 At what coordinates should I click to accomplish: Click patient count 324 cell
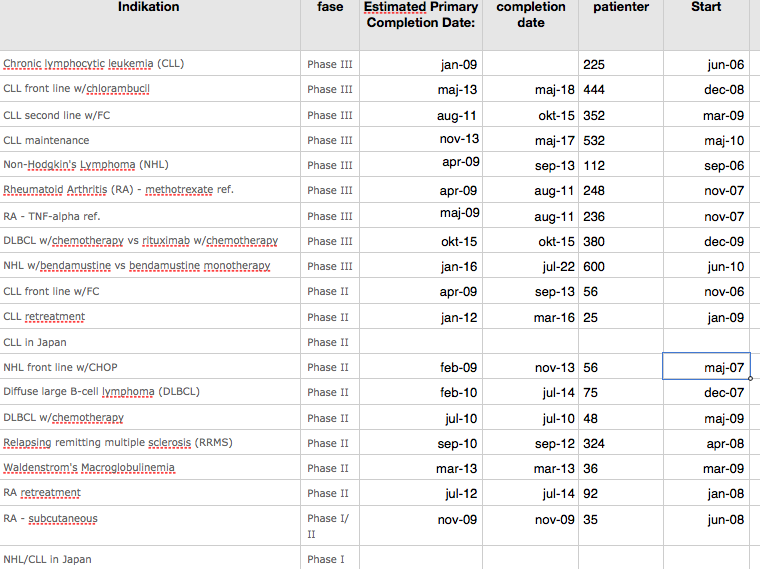(x=621, y=443)
